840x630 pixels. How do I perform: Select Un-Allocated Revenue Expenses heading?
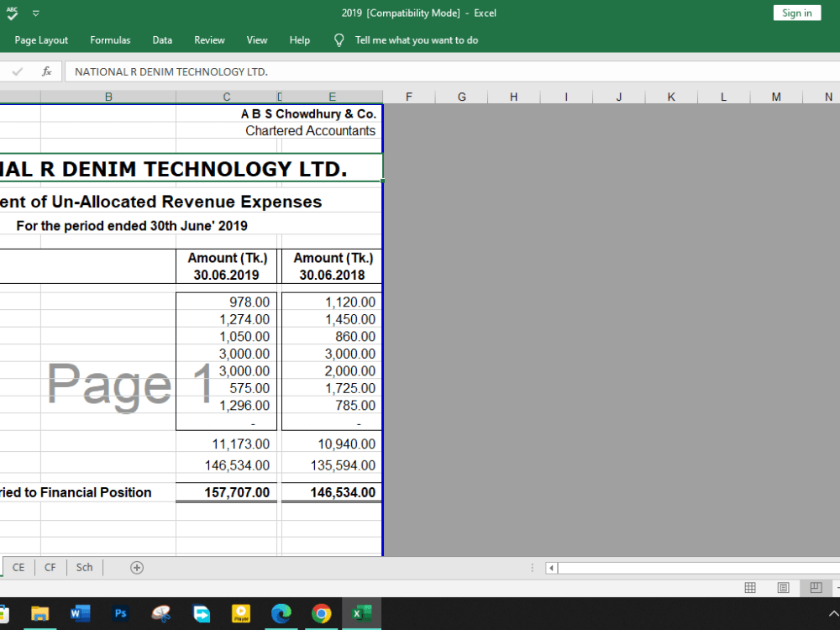(191, 202)
